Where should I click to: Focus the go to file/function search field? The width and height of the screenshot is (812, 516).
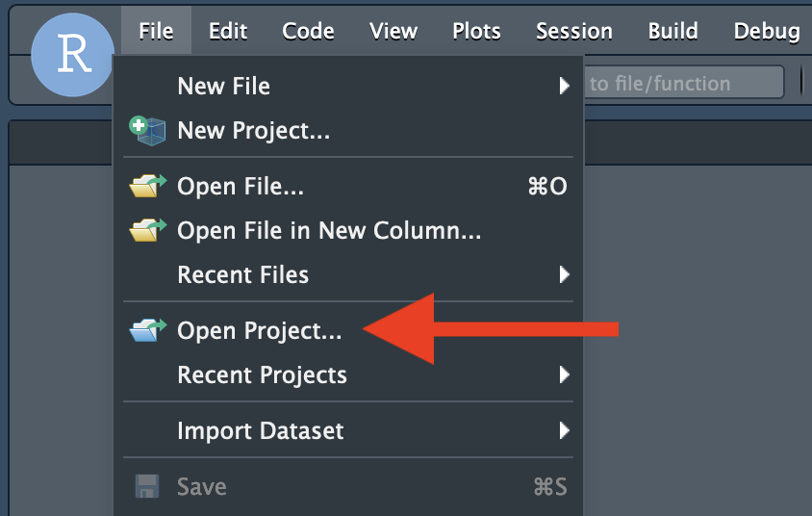(684, 83)
